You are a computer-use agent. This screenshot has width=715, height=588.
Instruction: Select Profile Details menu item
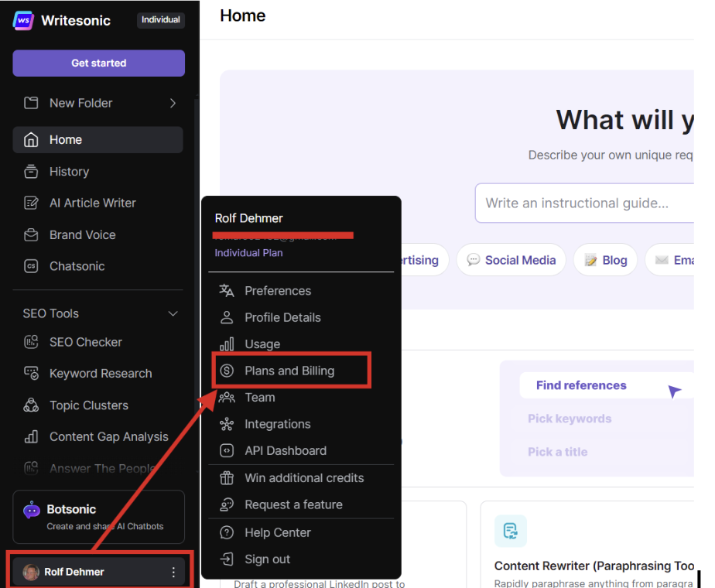pos(301,317)
